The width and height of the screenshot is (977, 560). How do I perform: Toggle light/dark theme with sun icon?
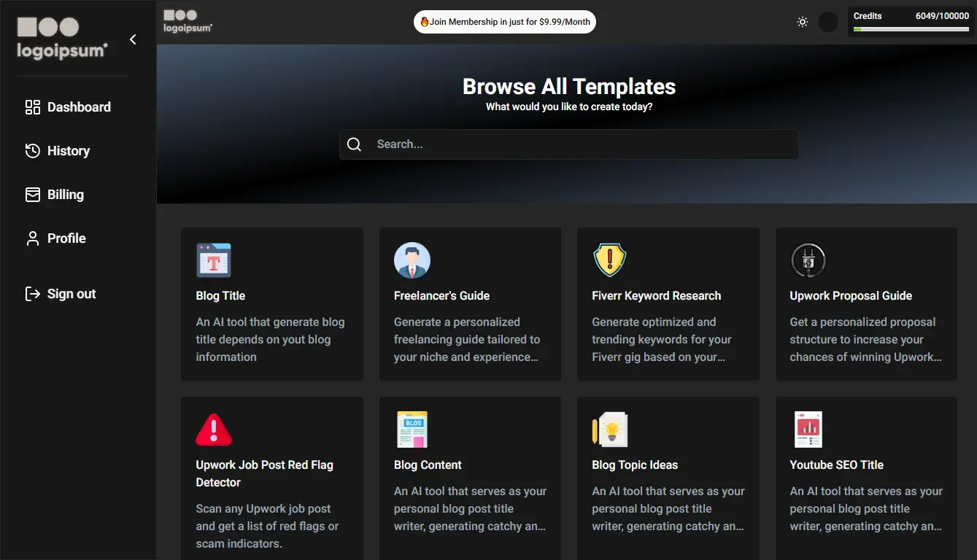pos(803,22)
